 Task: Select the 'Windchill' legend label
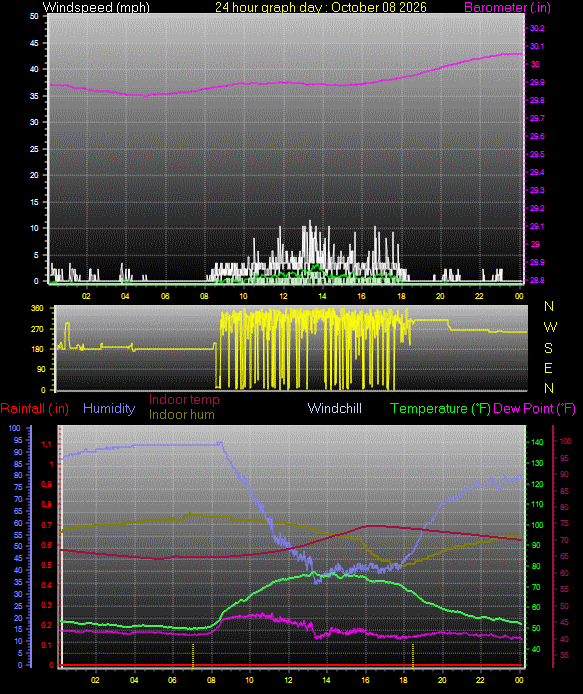334,409
